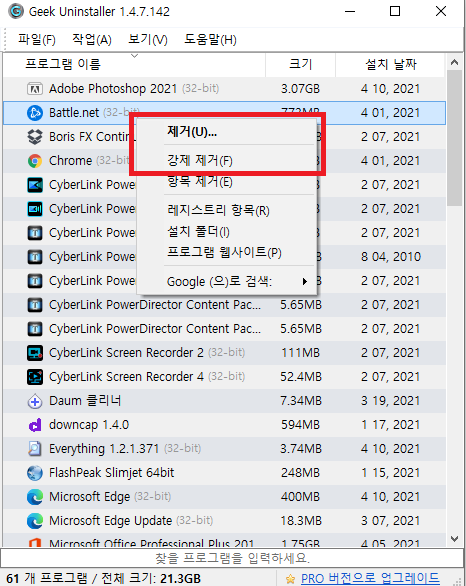Click the 111MB size value
The width and height of the screenshot is (466, 586).
tap(300, 353)
